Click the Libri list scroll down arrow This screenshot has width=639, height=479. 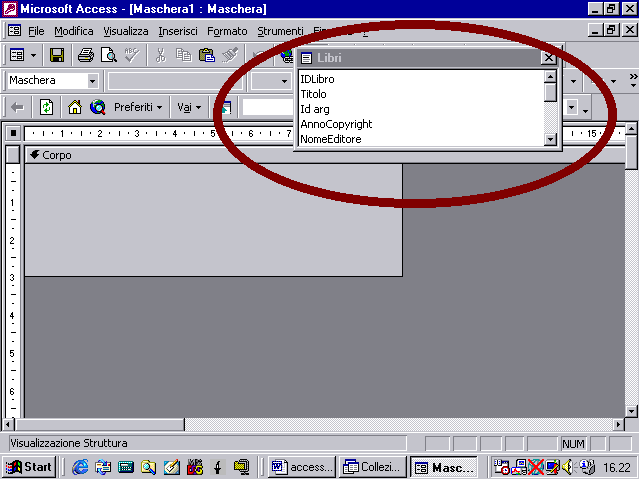(x=551, y=139)
